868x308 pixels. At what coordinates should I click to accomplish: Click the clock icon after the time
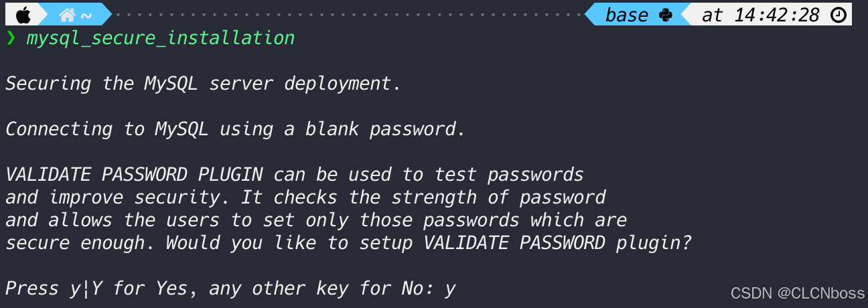click(838, 14)
